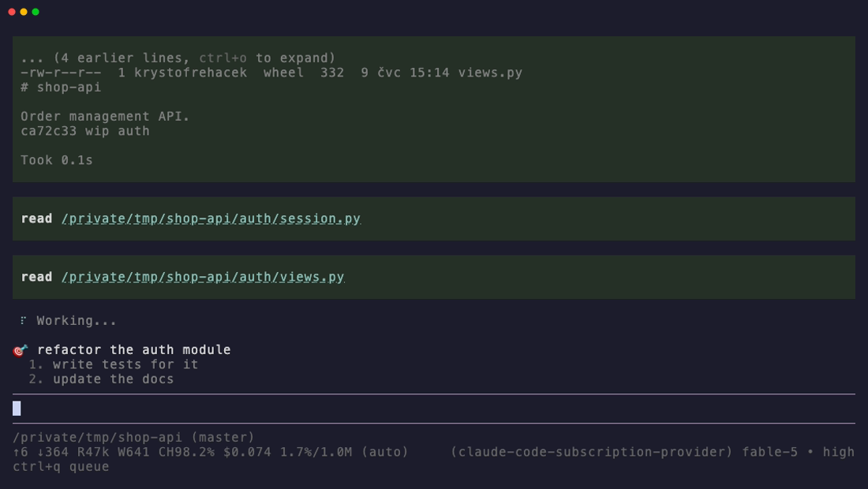
Task: Select the 'write tests for it' item
Action: tap(125, 364)
